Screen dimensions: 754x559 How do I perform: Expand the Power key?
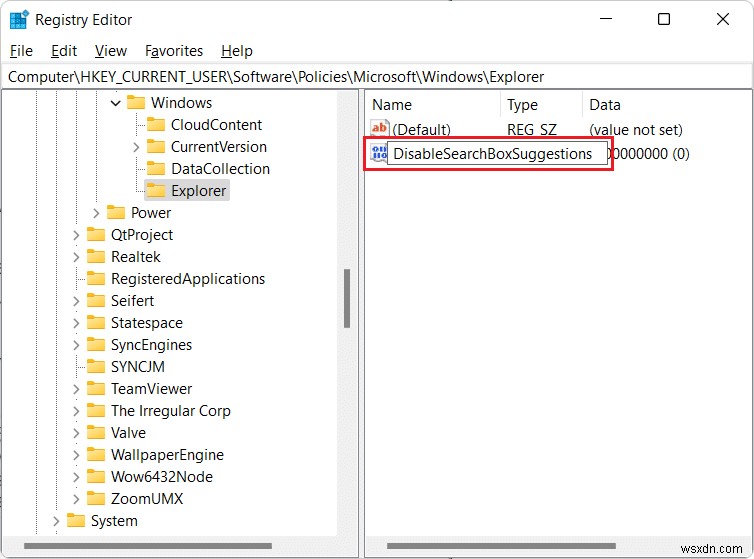coord(96,213)
